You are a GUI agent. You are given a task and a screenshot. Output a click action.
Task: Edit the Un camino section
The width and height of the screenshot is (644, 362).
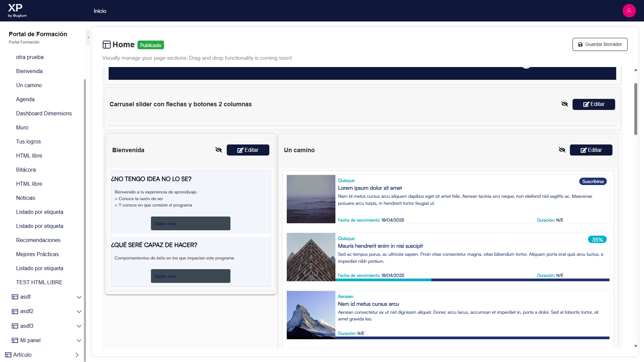coord(591,150)
